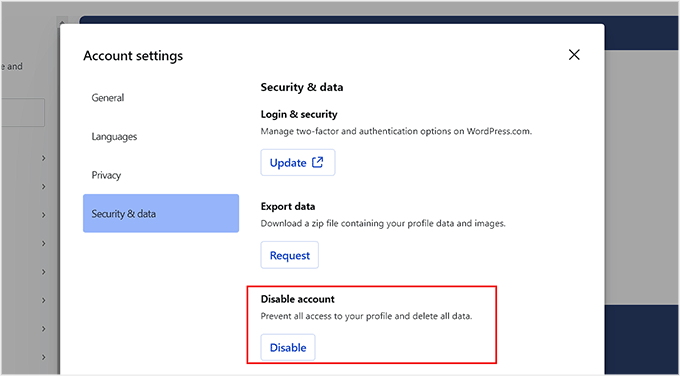
Task: Click the 'Security & data' section heading
Action: [x=302, y=87]
